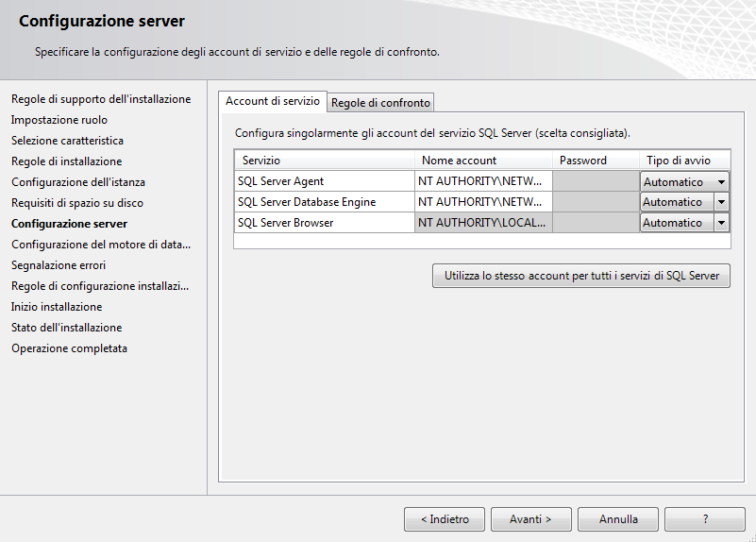Click the Automatico value in Database Engine row
This screenshot has width=756, height=542.
[672, 202]
